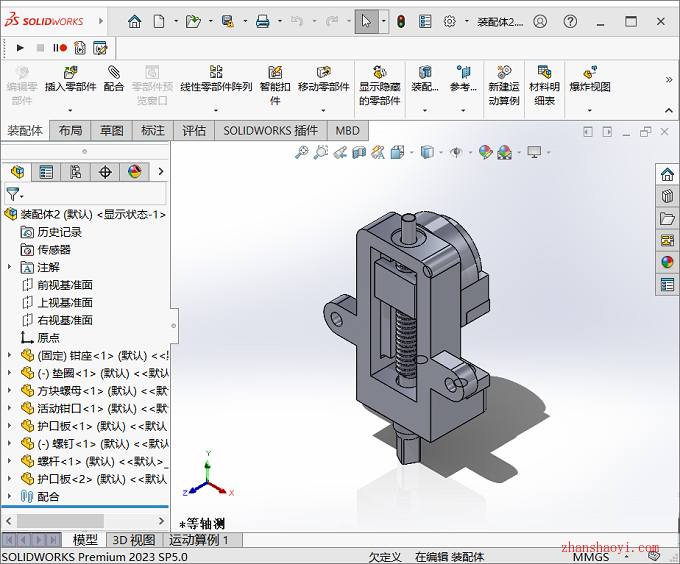Expand the 配合 mates folder

(9, 496)
